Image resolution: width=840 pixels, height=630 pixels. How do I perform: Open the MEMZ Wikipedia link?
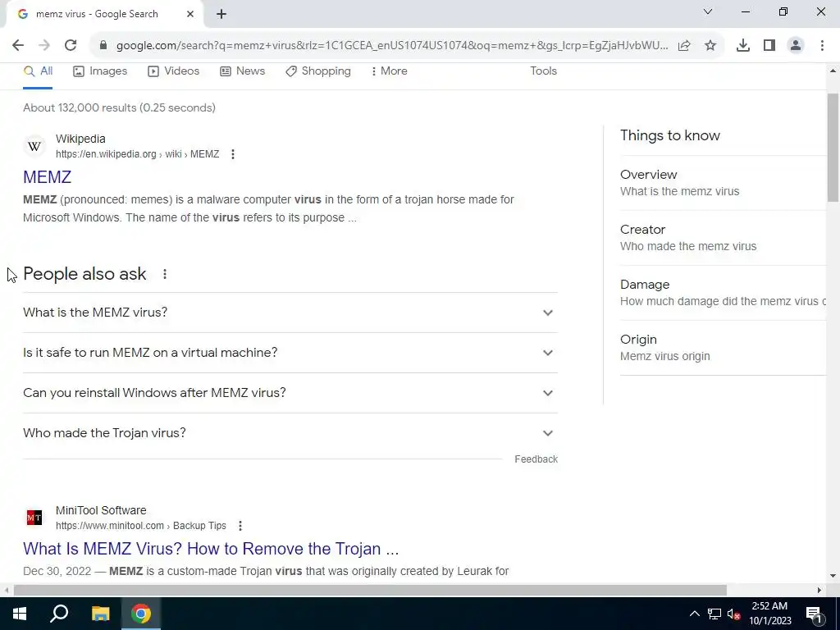[x=47, y=177]
